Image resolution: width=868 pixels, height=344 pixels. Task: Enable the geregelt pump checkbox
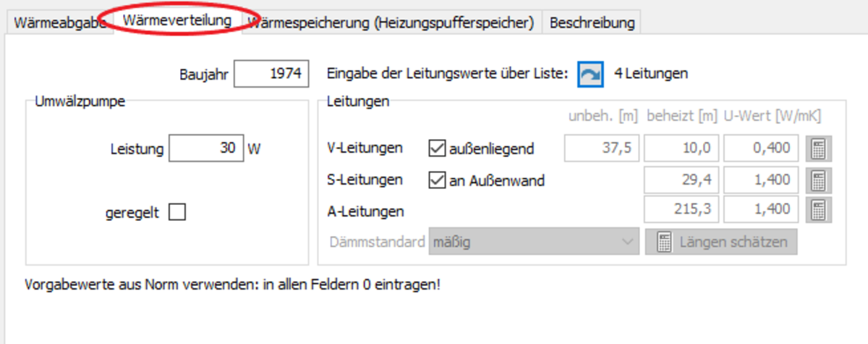click(177, 213)
